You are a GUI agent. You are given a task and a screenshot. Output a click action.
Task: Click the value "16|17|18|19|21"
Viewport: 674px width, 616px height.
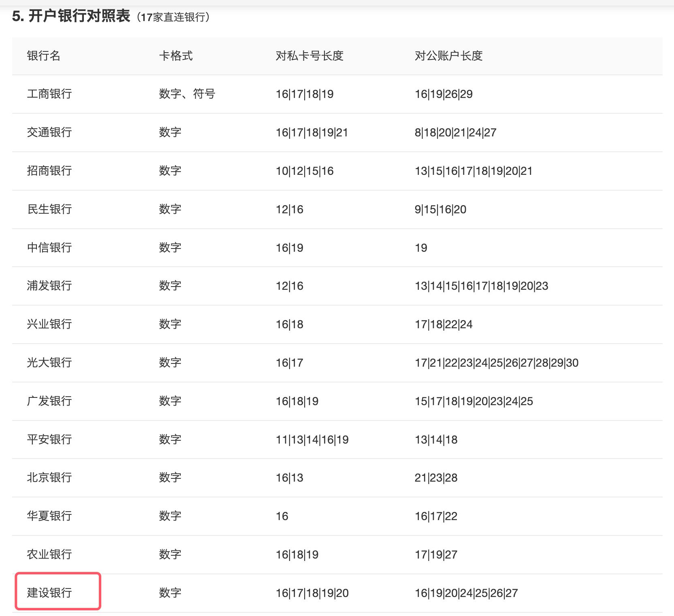(312, 133)
